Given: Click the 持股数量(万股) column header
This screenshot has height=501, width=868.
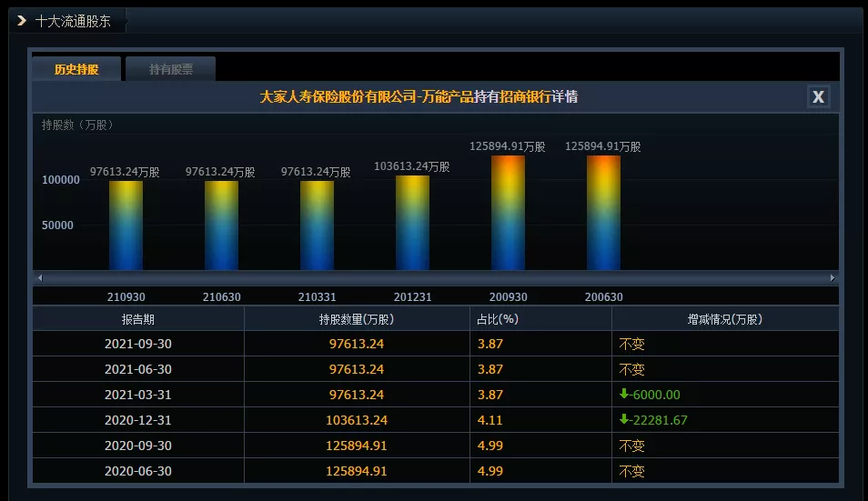Looking at the screenshot, I should (357, 319).
